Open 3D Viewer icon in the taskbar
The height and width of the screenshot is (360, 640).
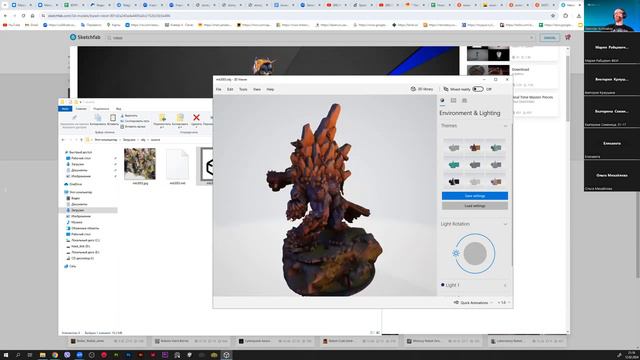[x=226, y=355]
